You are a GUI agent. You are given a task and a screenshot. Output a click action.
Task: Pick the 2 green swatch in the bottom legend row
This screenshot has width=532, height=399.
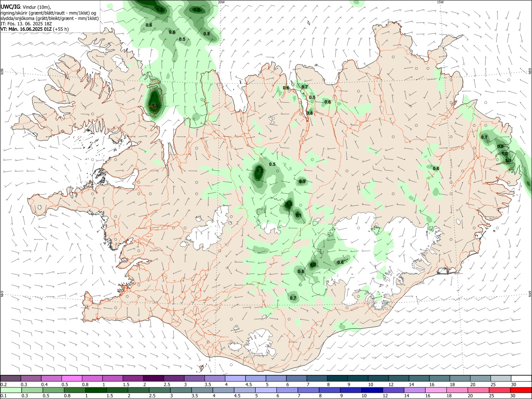138,390
